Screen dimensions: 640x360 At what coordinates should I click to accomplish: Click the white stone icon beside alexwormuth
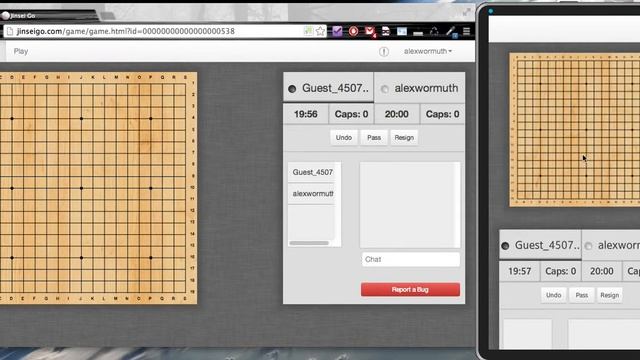(x=384, y=89)
